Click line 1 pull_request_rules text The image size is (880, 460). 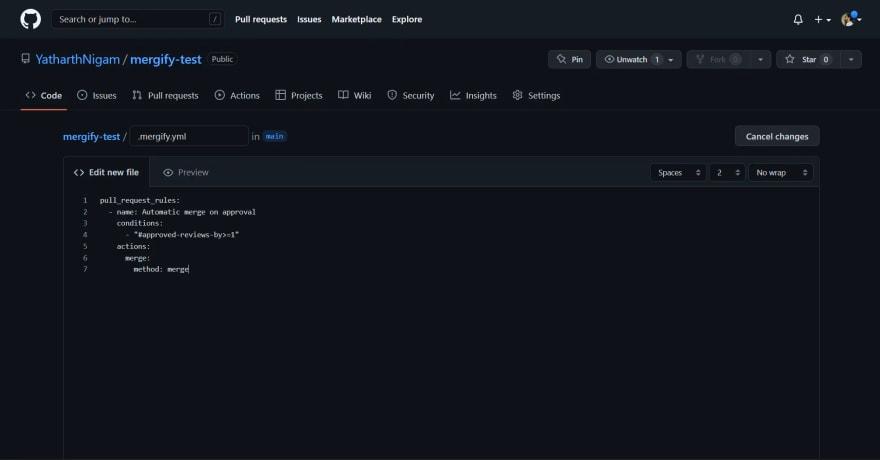click(140, 200)
